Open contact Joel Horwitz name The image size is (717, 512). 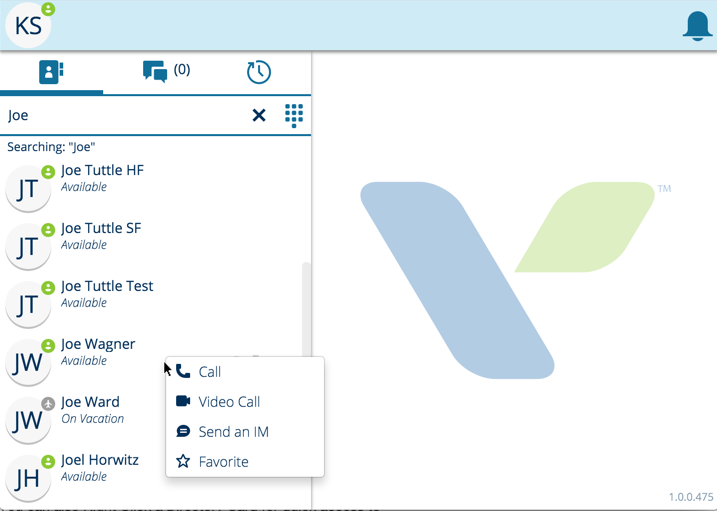coord(100,460)
